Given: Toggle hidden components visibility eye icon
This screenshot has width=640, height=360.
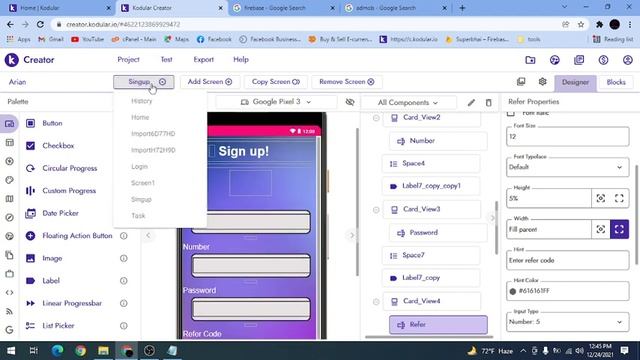Looking at the screenshot, I should pyautogui.click(x=350, y=102).
